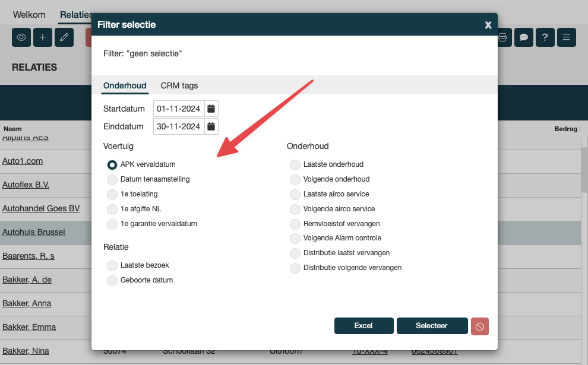Click the plus add relation icon
Viewport: 588px width, 365px height.
click(43, 37)
